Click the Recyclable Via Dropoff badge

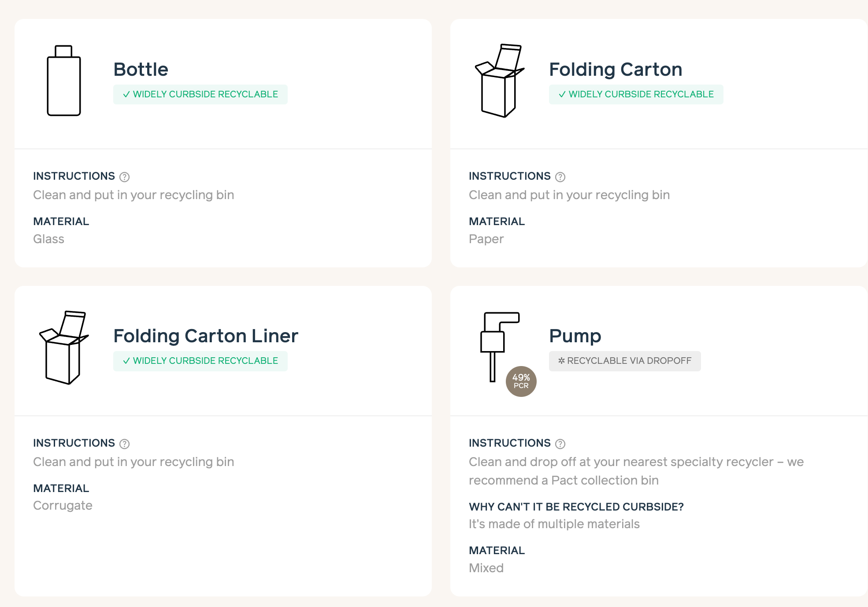(x=625, y=361)
